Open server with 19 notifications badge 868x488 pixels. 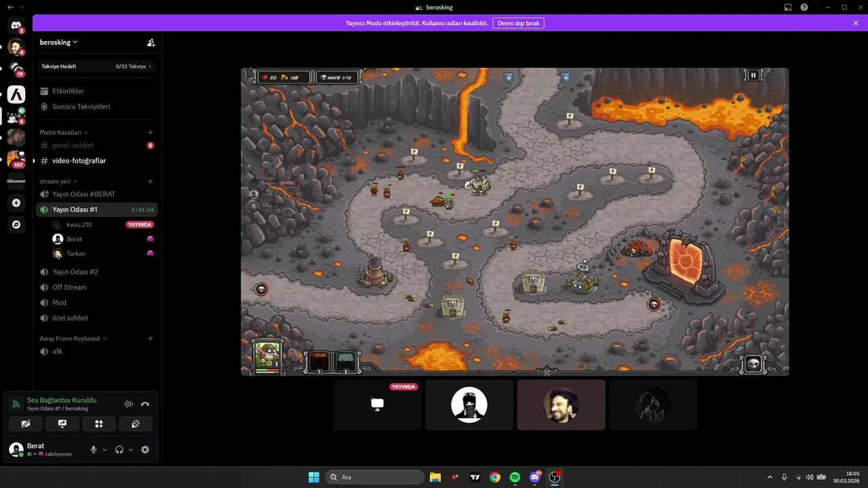16,69
